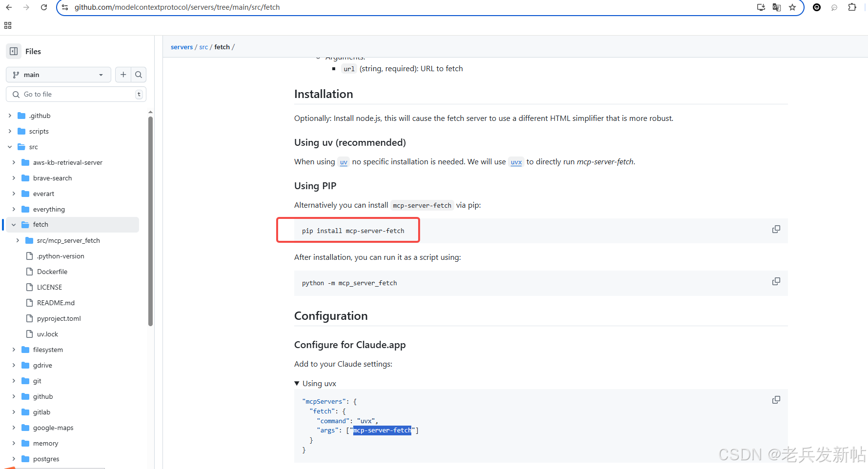Follow the uv link in the text

click(x=343, y=162)
